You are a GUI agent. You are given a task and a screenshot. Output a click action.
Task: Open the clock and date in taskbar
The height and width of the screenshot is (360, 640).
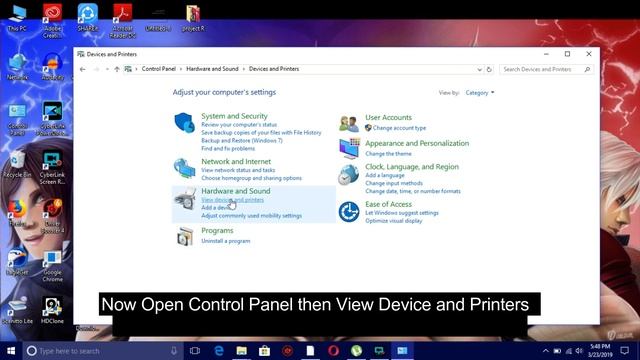[600, 351]
